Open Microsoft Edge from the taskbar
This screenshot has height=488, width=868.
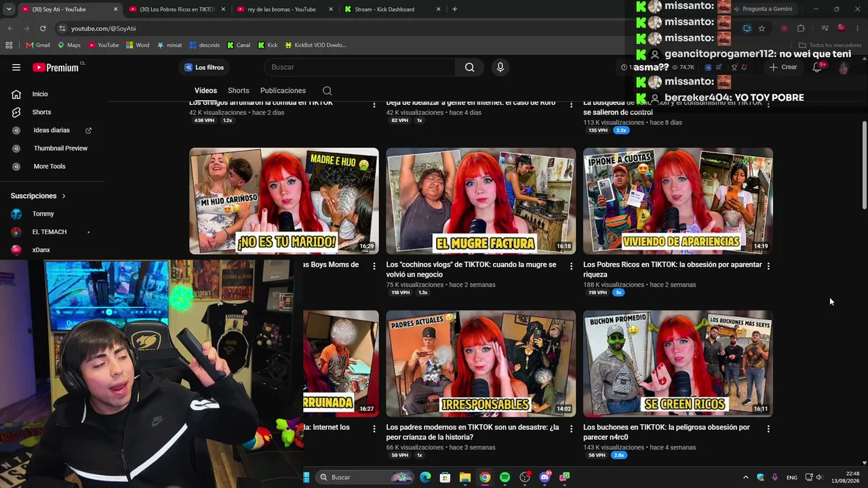(x=425, y=477)
